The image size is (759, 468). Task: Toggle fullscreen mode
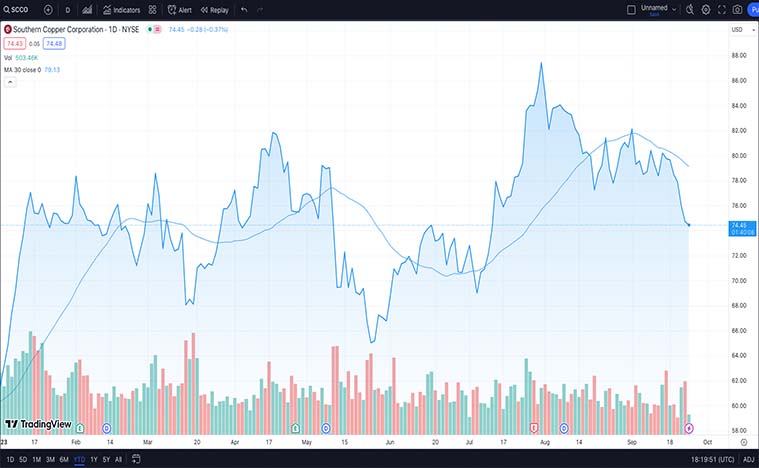[x=722, y=10]
